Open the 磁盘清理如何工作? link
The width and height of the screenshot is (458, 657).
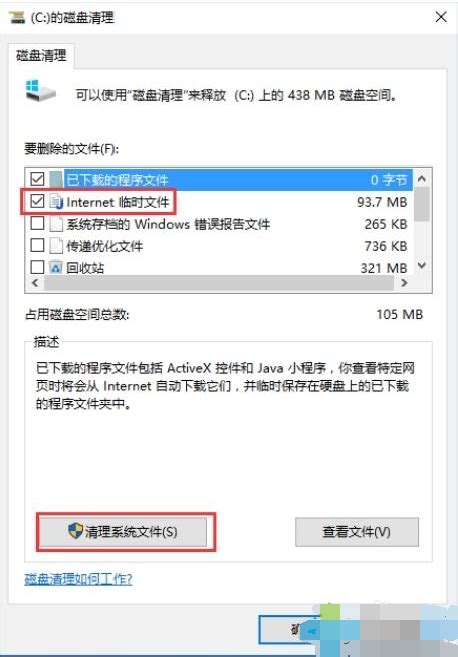point(78,579)
